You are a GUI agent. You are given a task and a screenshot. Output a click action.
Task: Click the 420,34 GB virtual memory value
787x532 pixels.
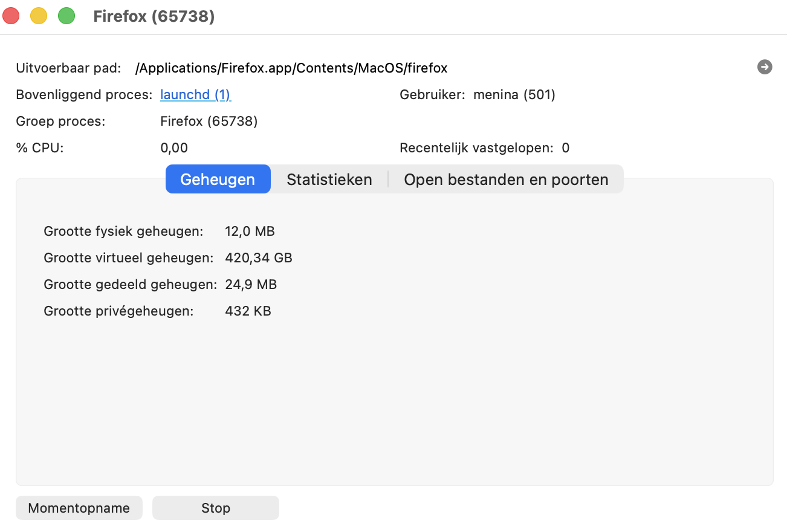[259, 258]
